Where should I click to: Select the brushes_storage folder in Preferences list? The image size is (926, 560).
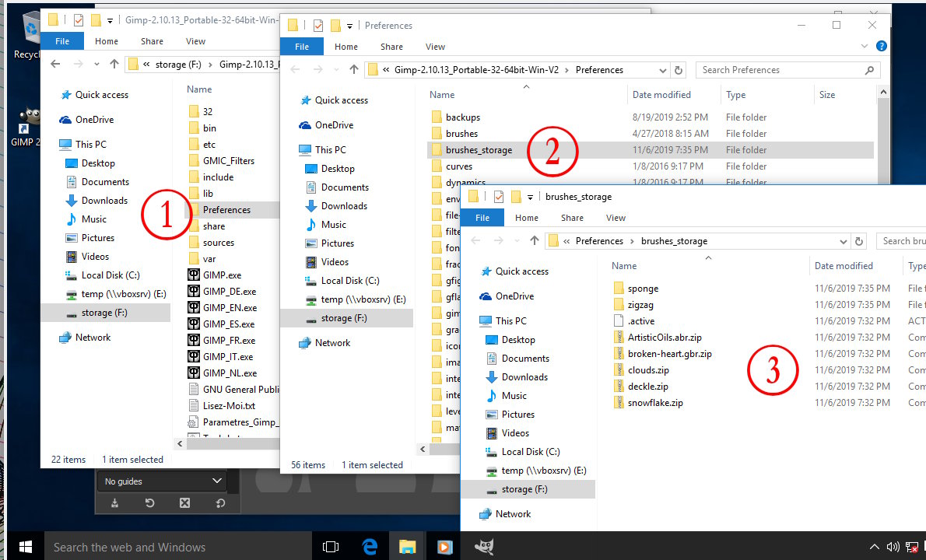pos(479,150)
